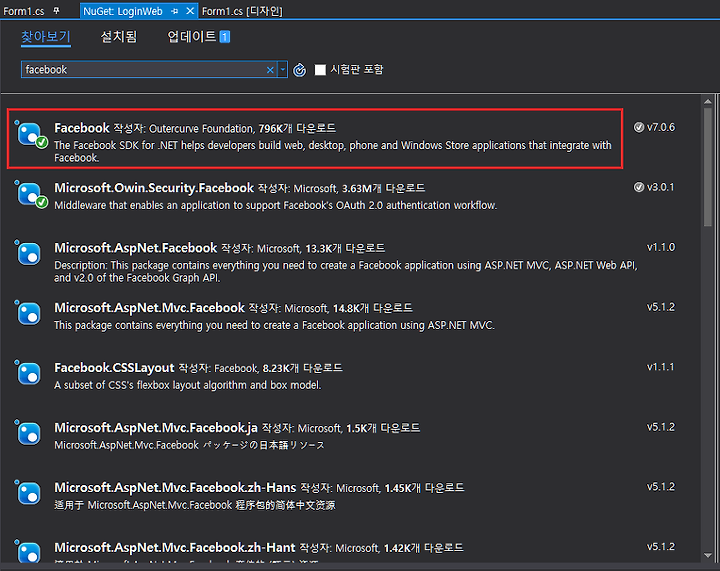Click the Microsoft.AspNet.Mvc.Facebook package icon
This screenshot has width=720, height=571.
(29, 313)
